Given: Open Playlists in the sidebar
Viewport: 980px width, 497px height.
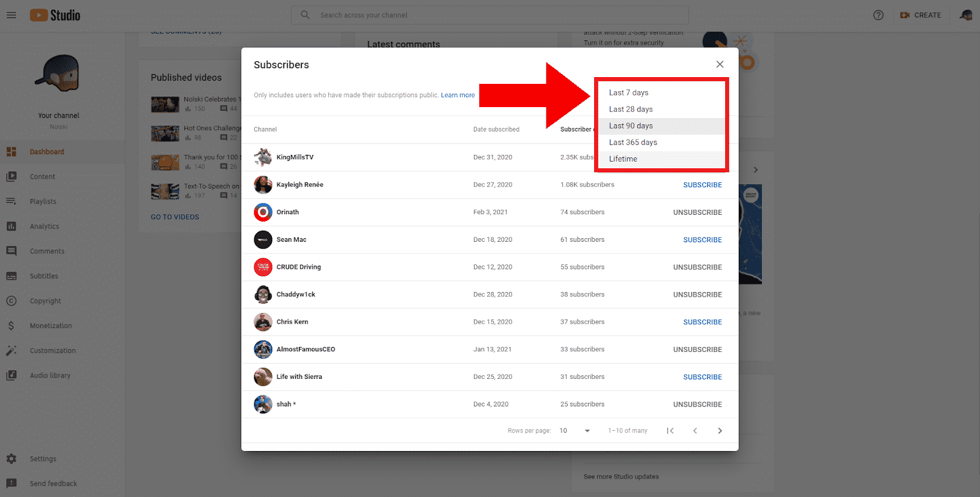Looking at the screenshot, I should 43,201.
